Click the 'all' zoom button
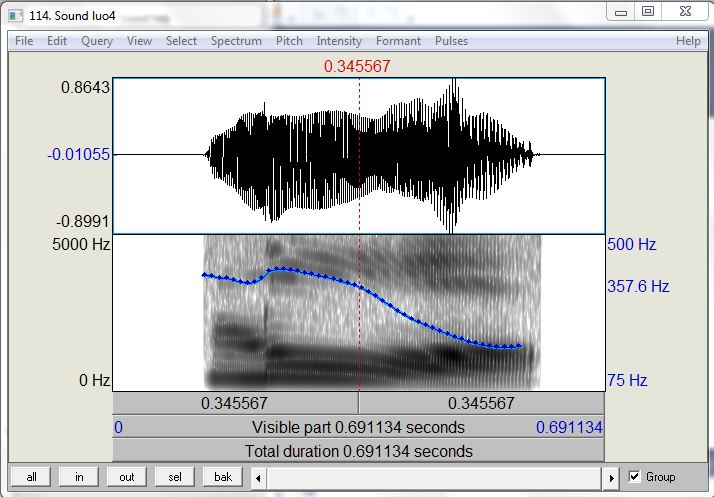This screenshot has height=497, width=714. point(31,477)
